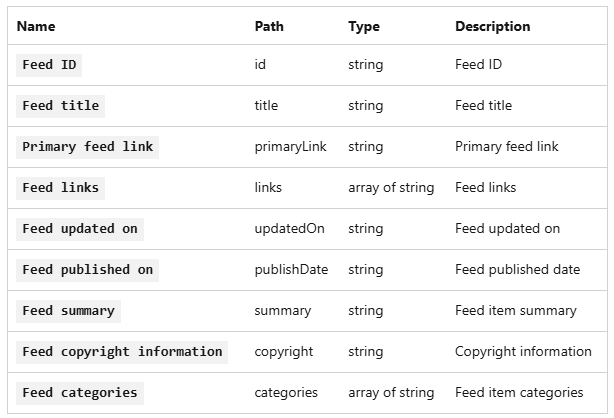Click the Feed item categories description
Screen dimensions: 614x418
point(519,393)
